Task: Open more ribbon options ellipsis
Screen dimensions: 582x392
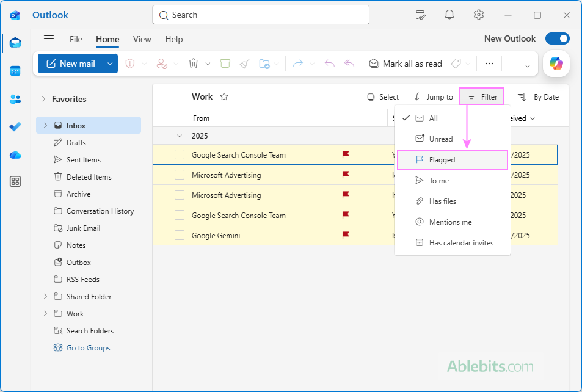Action: (489, 64)
